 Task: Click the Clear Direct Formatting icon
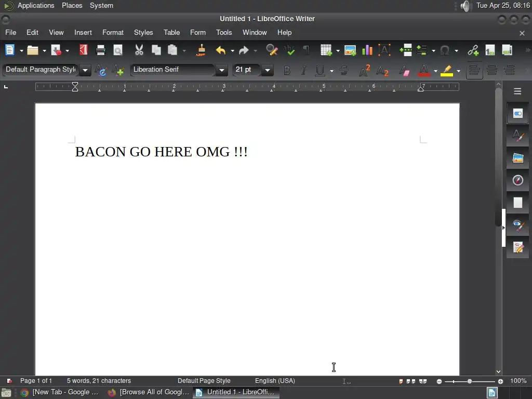tap(404, 70)
